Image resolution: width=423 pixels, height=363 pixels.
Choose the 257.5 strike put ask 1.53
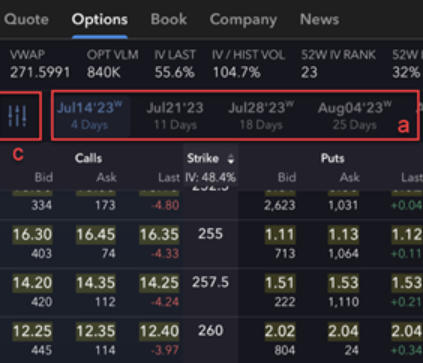[343, 283]
